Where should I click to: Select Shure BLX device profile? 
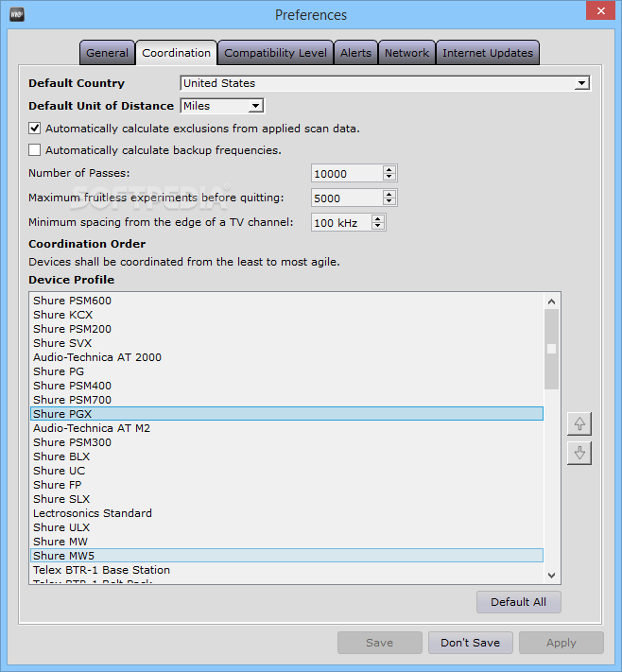286,456
